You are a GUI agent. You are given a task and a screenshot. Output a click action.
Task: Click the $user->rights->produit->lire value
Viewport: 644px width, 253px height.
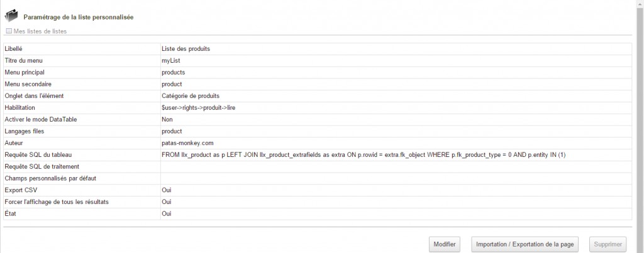coord(198,108)
